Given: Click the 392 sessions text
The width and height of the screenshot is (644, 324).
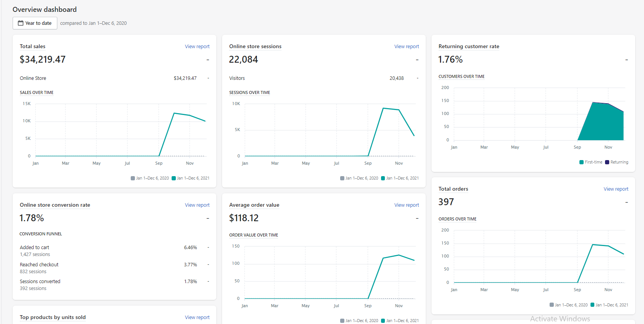Looking at the screenshot, I should click(x=33, y=288).
